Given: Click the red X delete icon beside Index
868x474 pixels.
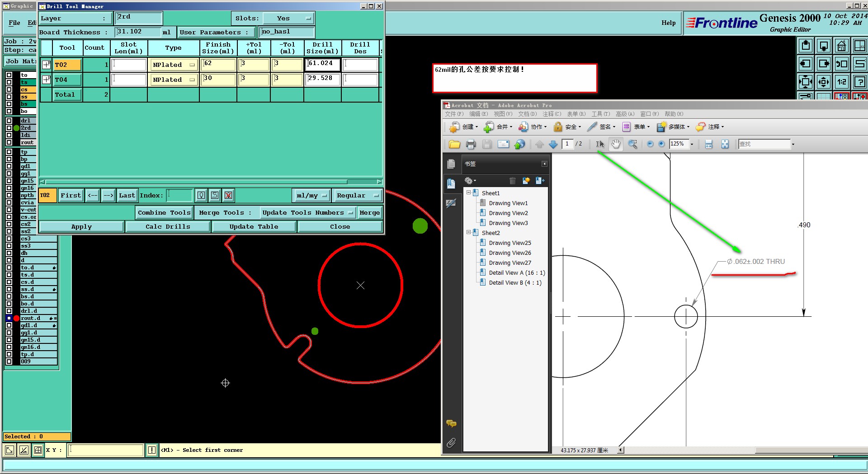Looking at the screenshot, I should click(228, 195).
